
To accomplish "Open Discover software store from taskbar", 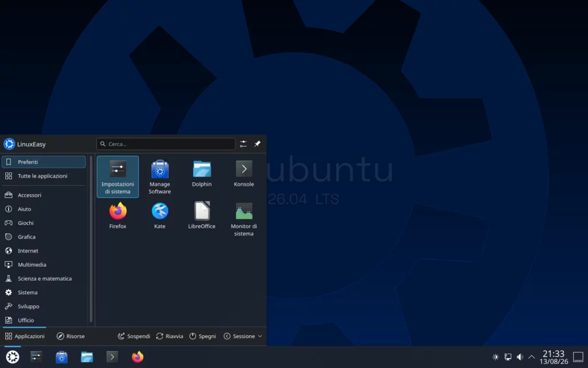I will 61,356.
